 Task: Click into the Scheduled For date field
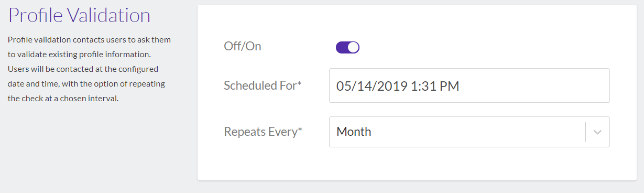469,85
